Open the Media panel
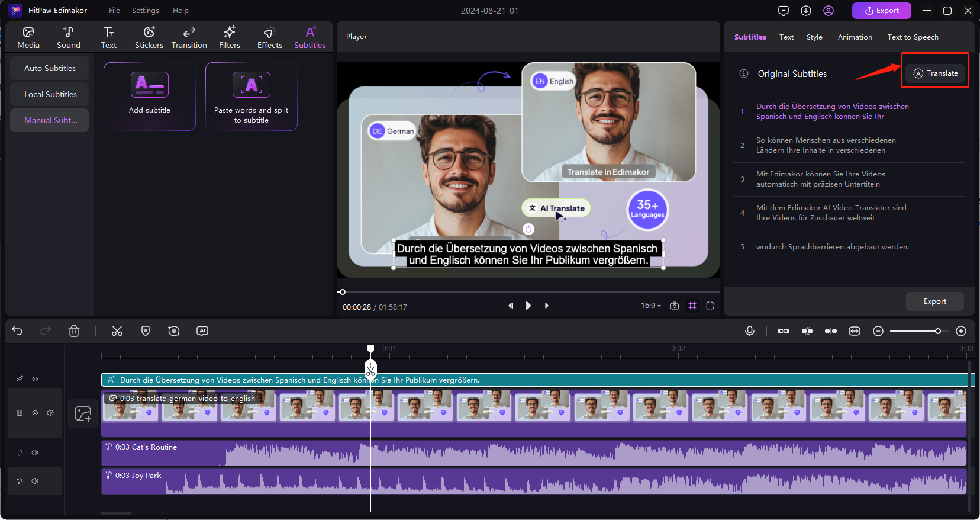The image size is (980, 520). [28, 37]
